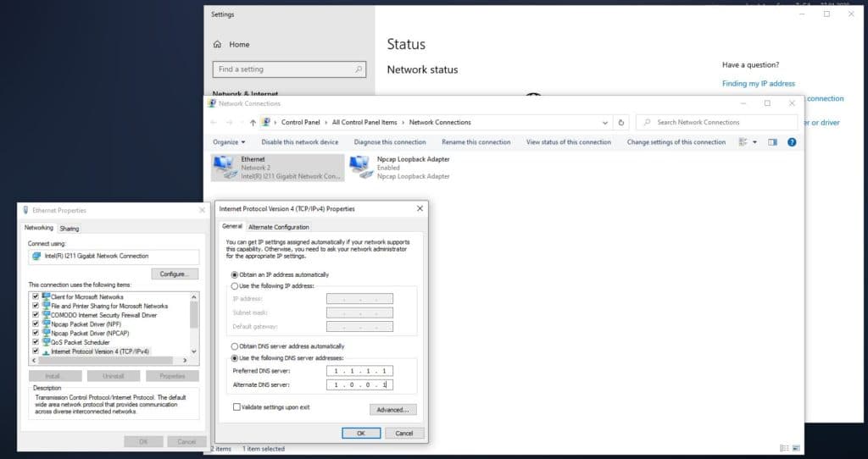Select Obtain DNS server address automatically
Viewport: 868px width, 459px height.
pyautogui.click(x=235, y=346)
